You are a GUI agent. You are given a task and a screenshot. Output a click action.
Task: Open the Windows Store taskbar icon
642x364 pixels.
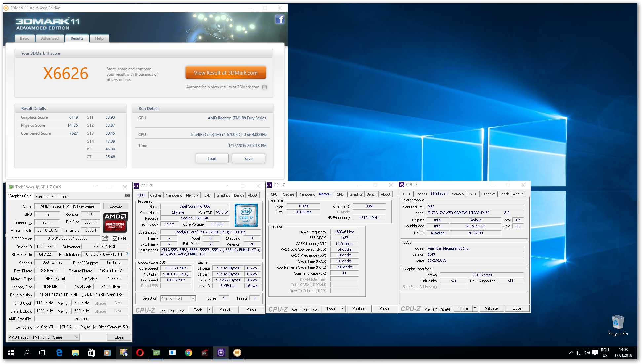pos(91,353)
